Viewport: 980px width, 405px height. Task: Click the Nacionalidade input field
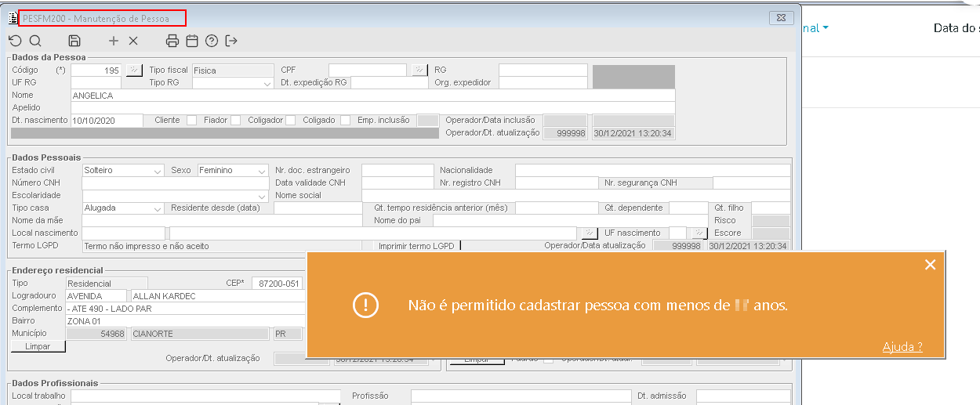pyautogui.click(x=652, y=170)
